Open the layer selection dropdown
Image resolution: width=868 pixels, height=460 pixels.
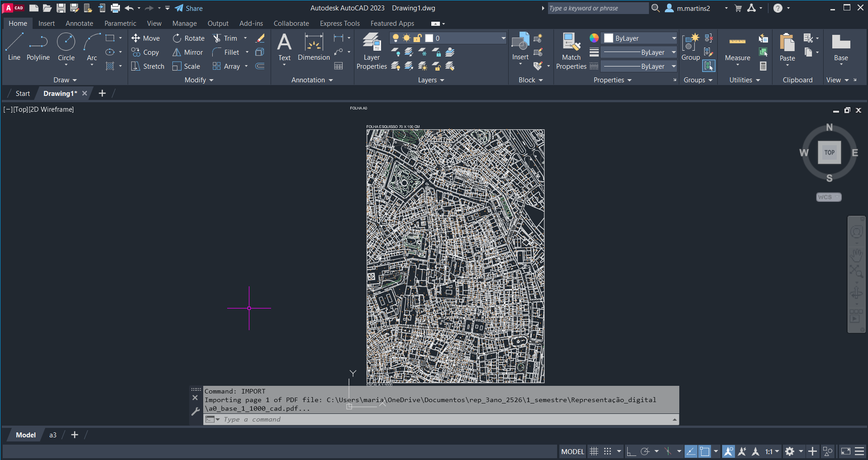(x=503, y=38)
